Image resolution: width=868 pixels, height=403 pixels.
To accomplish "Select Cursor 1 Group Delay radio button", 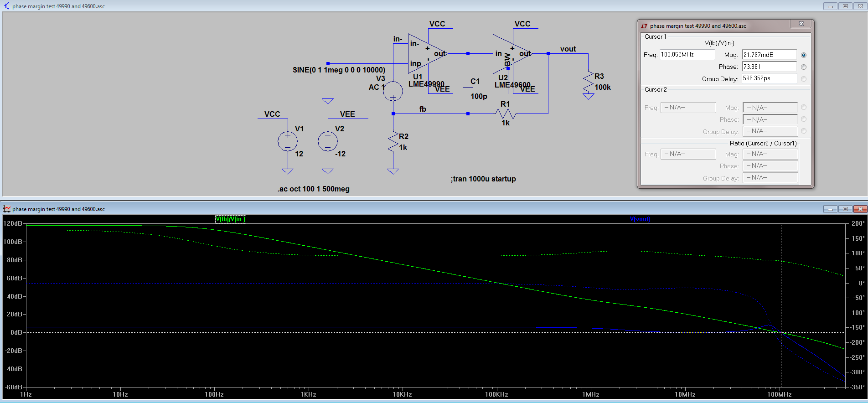I will coord(804,79).
